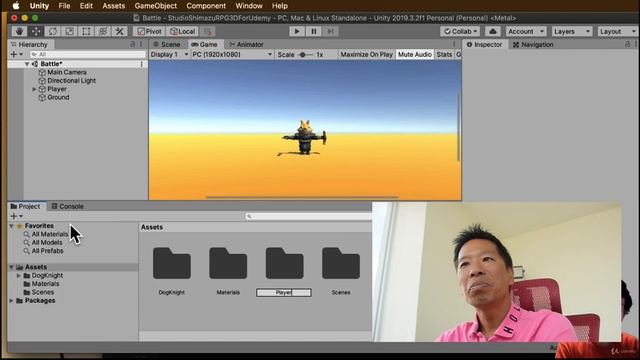Expand the DogKnight folder in tree
The image size is (640, 360).
[19, 276]
